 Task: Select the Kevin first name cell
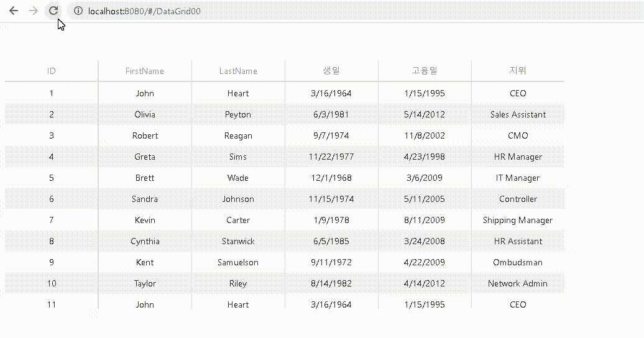(145, 220)
